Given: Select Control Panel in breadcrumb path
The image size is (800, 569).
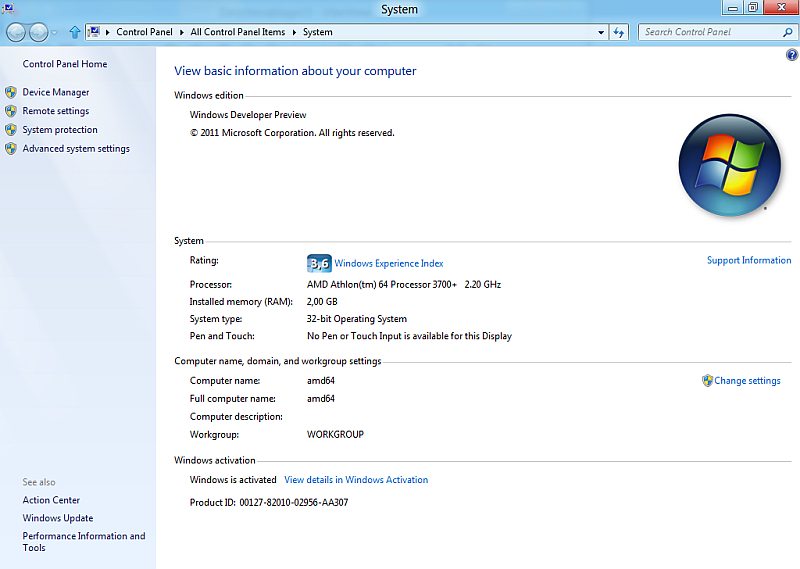Looking at the screenshot, I should [144, 32].
